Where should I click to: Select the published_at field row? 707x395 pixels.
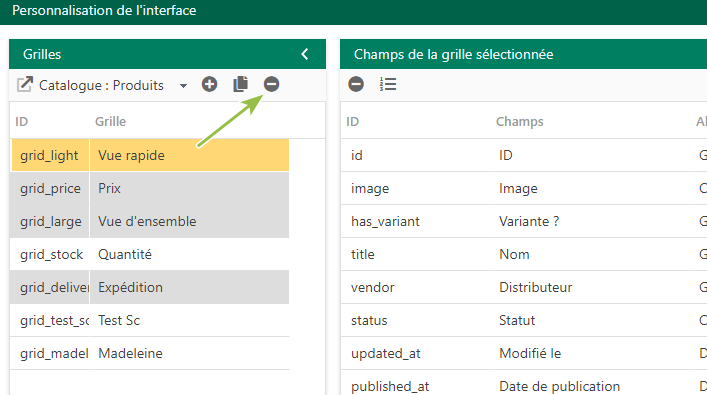(x=524, y=386)
